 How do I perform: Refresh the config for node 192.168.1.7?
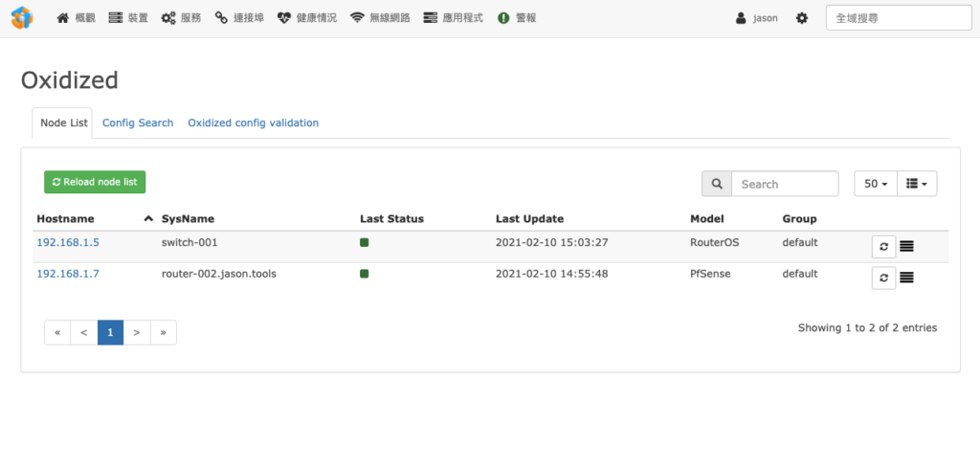click(883, 278)
